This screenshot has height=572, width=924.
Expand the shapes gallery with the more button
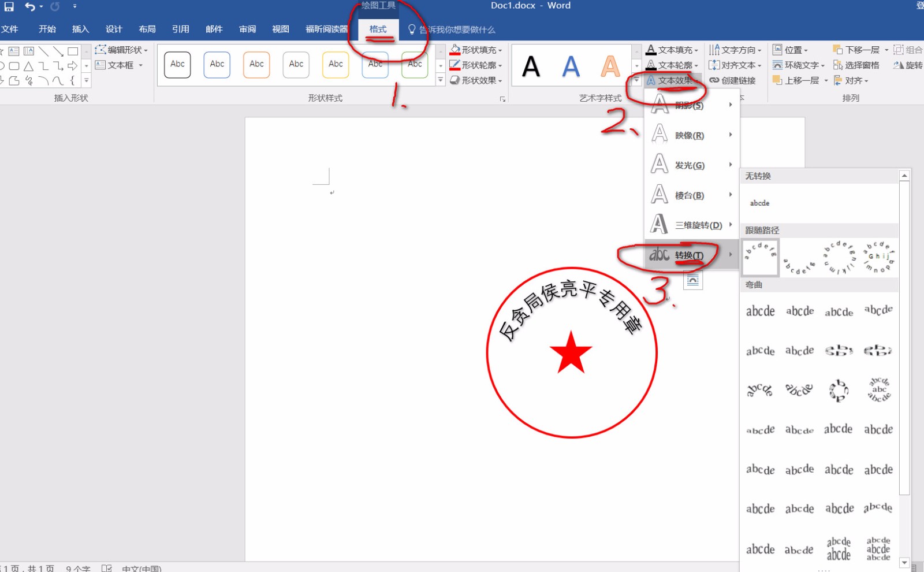pyautogui.click(x=86, y=80)
